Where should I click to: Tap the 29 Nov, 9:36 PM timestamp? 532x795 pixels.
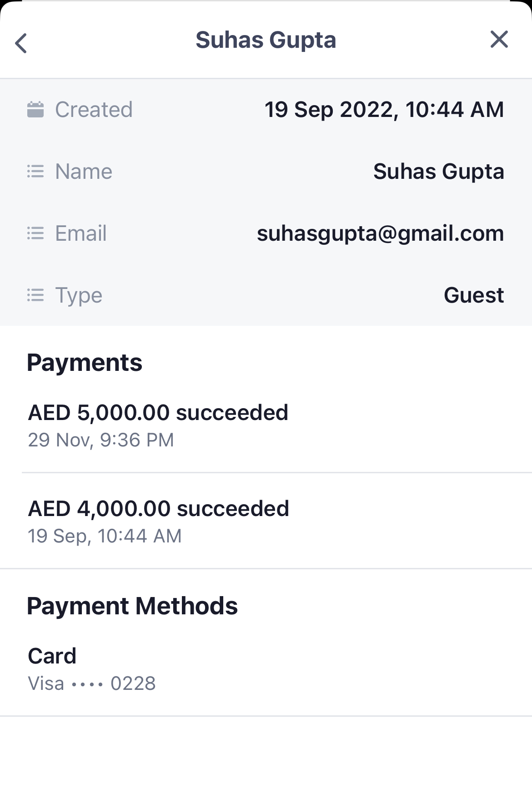point(101,440)
